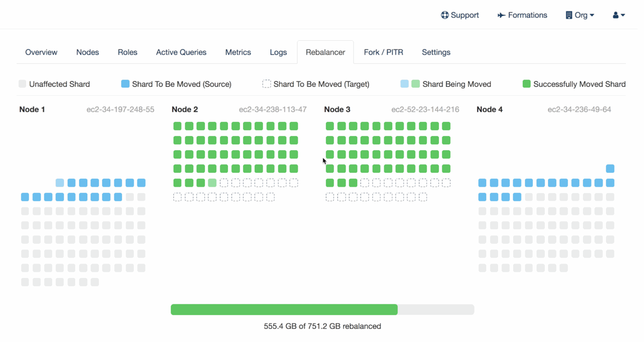644x342 pixels.
Task: Select the Fork / PITR tab
Action: [384, 52]
